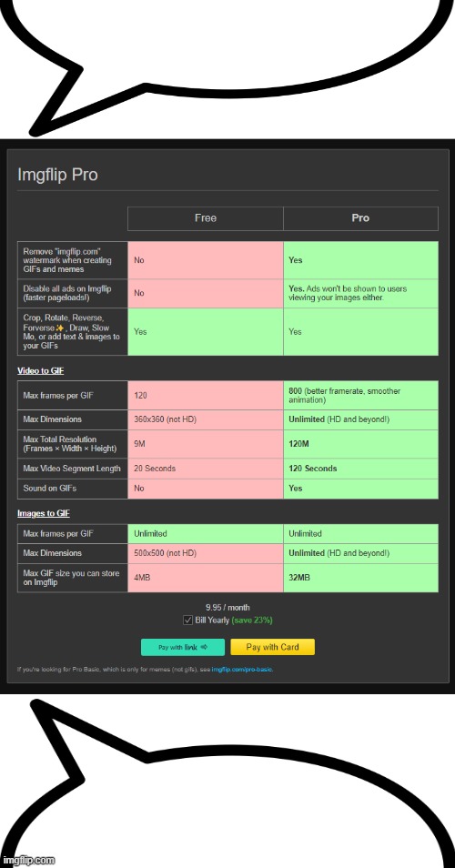Image resolution: width=455 pixels, height=868 pixels.
Task: Click the yellow Pay with Card button
Action: (272, 647)
